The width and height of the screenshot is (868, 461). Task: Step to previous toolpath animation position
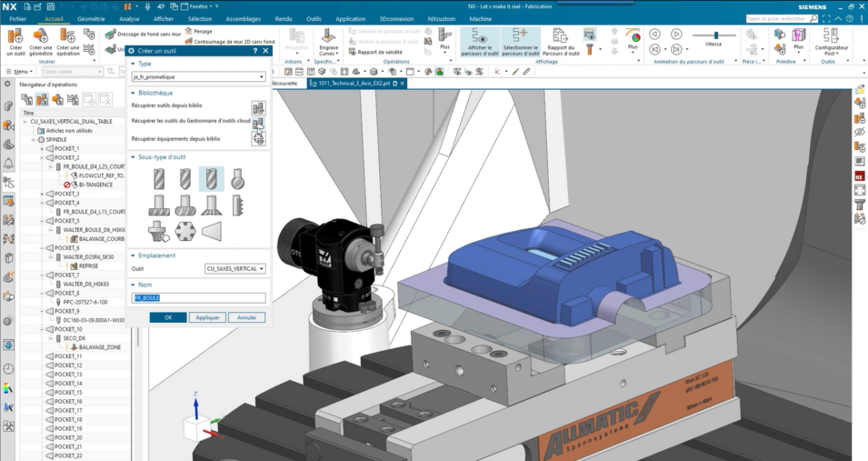tap(654, 50)
